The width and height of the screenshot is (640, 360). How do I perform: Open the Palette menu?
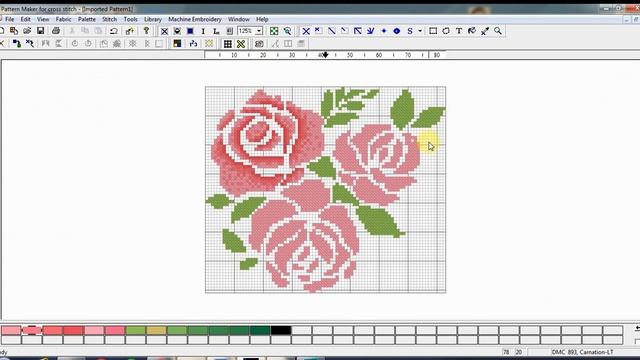87,19
